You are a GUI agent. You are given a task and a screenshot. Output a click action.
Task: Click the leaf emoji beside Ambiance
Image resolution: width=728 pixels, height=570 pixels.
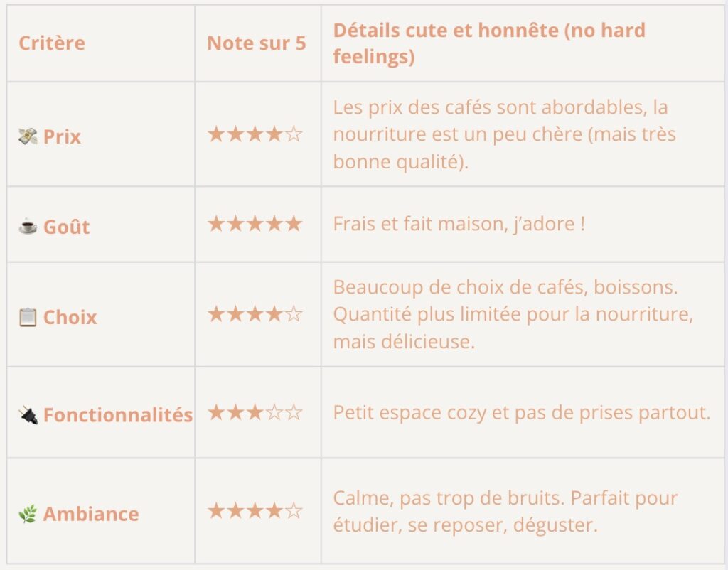(x=28, y=514)
